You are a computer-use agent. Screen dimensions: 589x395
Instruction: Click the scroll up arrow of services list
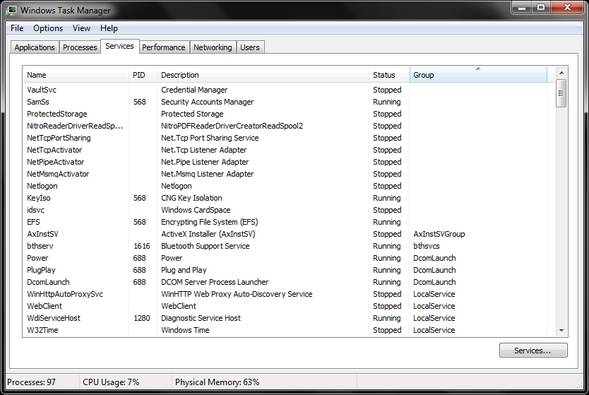click(x=561, y=73)
